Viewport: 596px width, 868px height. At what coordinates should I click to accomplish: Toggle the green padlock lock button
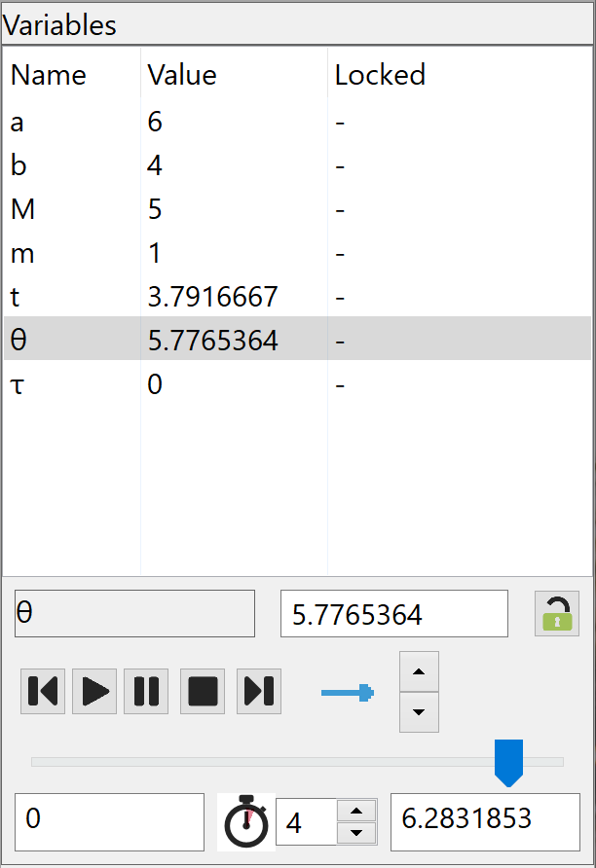556,614
